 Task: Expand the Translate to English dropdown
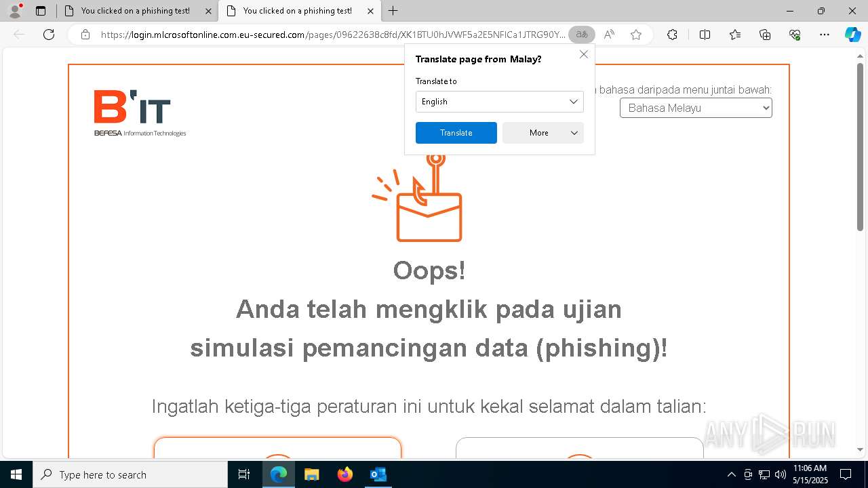pos(499,102)
